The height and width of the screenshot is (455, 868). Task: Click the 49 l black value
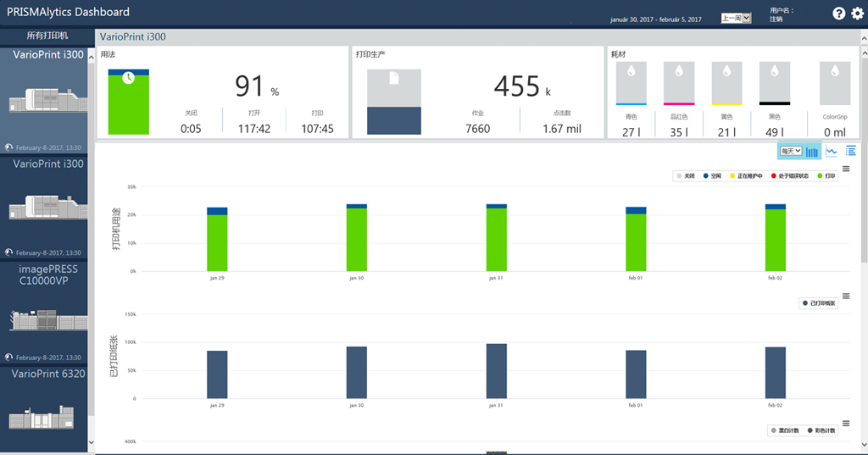(775, 132)
